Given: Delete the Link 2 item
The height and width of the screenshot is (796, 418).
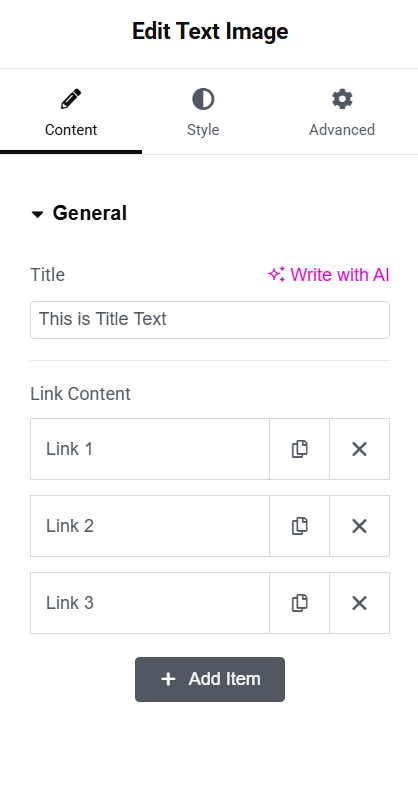Looking at the screenshot, I should pyautogui.click(x=359, y=526).
